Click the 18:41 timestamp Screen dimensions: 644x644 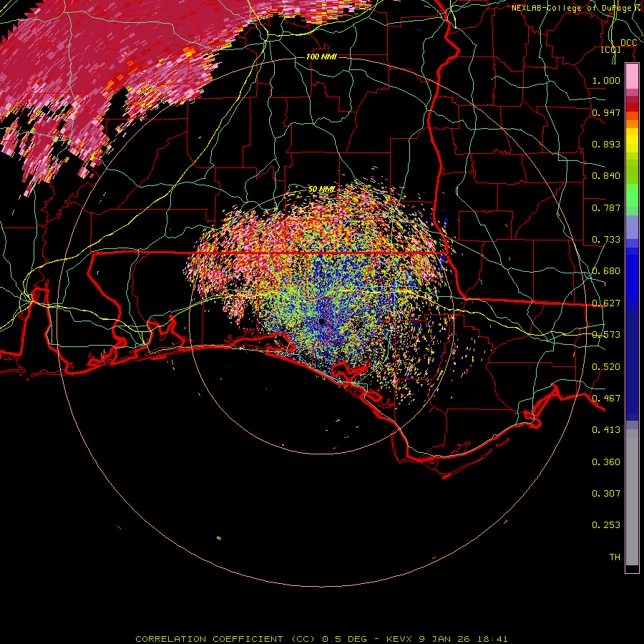(x=492, y=639)
